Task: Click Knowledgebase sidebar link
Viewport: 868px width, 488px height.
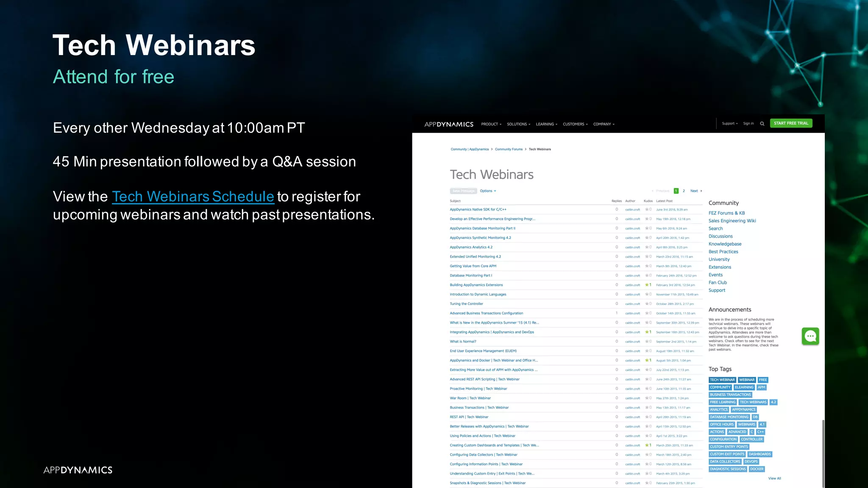Action: pyautogui.click(x=725, y=244)
